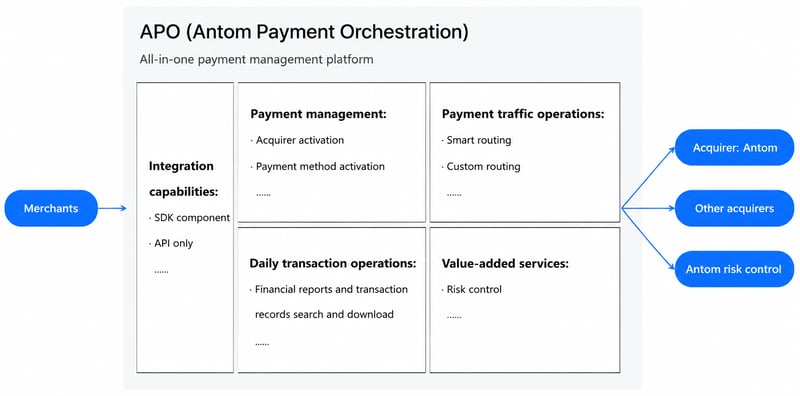Click the Other acquirers pill
The width and height of the screenshot is (800, 396).
pos(735,208)
